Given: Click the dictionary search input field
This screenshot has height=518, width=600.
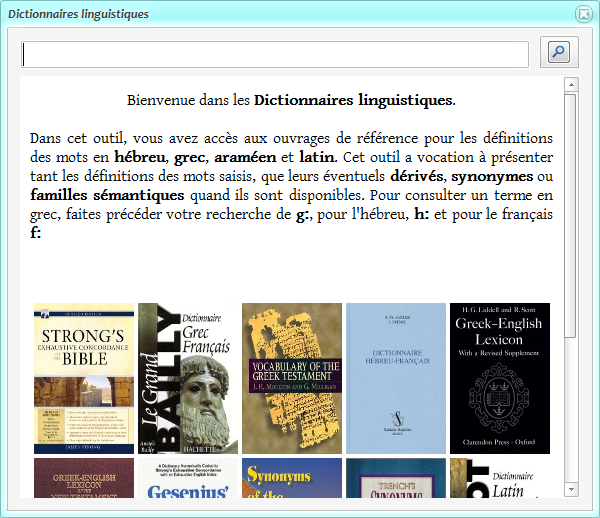Looking at the screenshot, I should click(275, 55).
